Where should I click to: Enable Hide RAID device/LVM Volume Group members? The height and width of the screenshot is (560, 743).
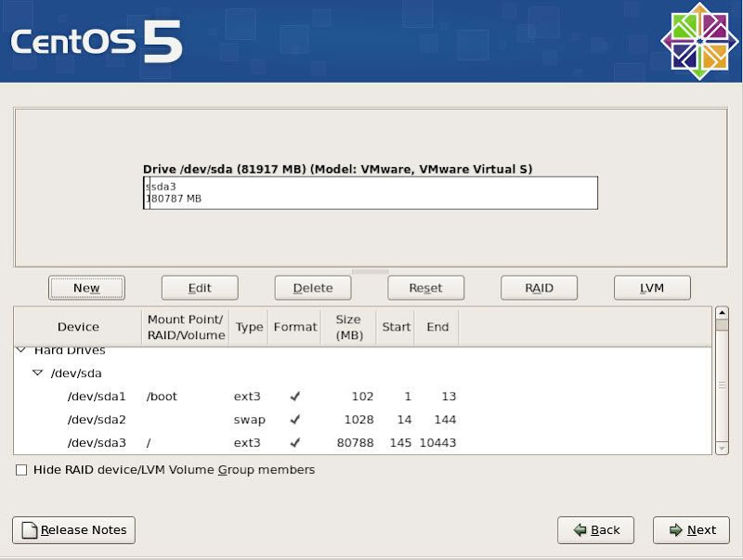click(x=21, y=470)
